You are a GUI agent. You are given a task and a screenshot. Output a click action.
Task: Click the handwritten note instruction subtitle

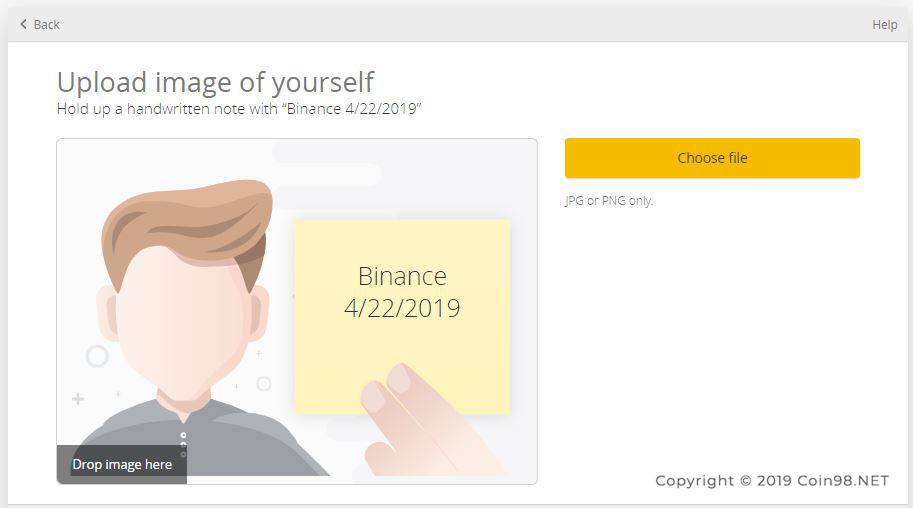pos(239,109)
